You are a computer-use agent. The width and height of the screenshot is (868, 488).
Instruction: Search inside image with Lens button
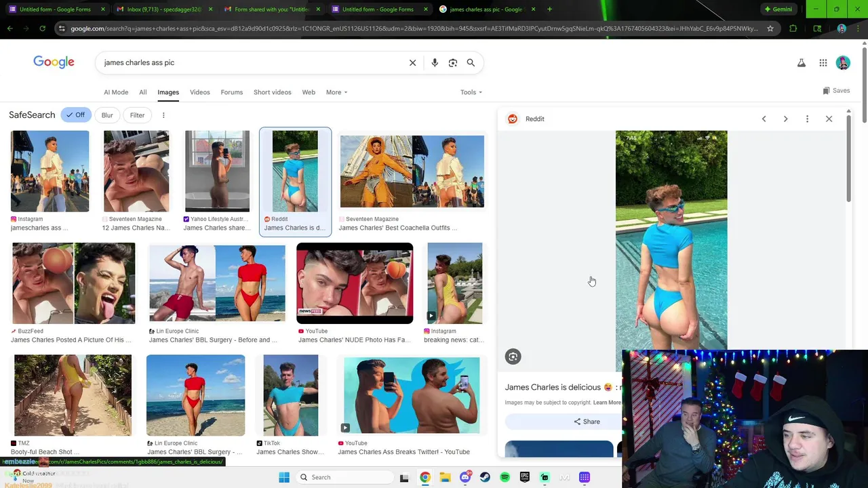coord(513,357)
